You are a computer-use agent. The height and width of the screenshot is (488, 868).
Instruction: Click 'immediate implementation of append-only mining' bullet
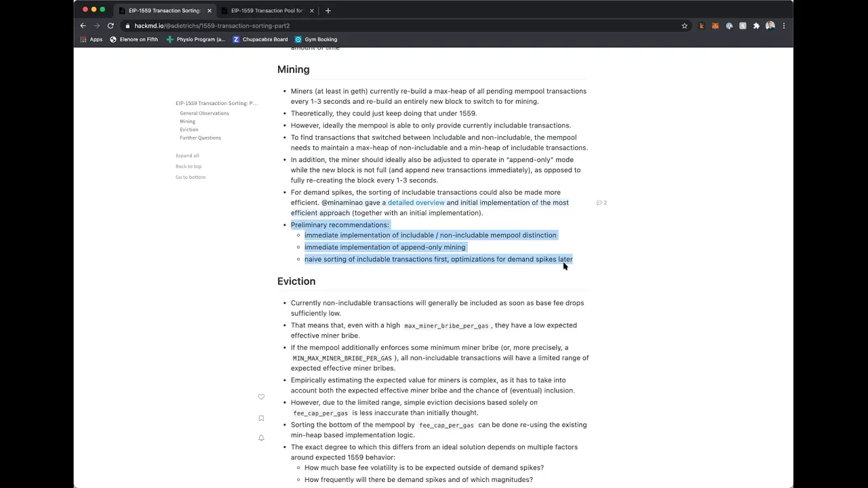384,247
